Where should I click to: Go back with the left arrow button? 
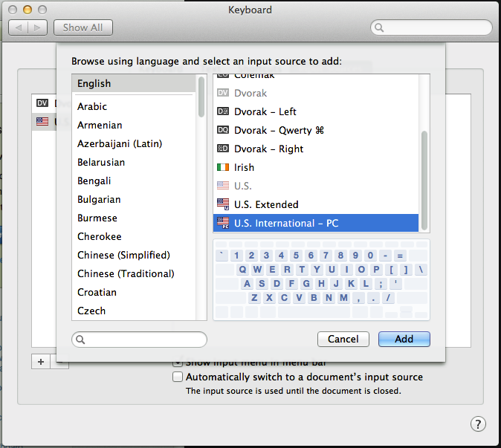[19, 27]
